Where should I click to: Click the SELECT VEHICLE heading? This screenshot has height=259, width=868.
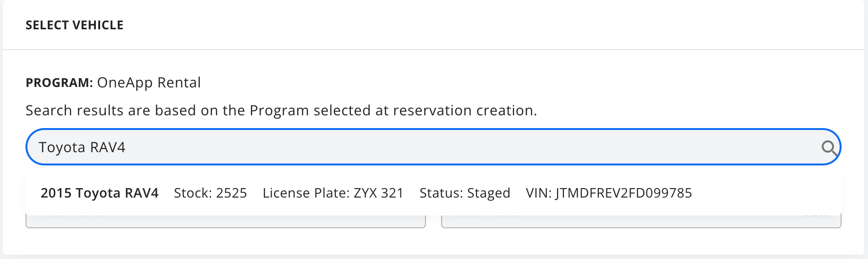pyautogui.click(x=75, y=25)
